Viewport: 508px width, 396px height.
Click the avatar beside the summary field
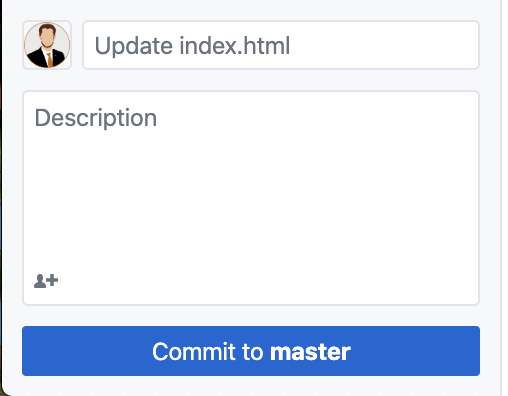point(47,45)
